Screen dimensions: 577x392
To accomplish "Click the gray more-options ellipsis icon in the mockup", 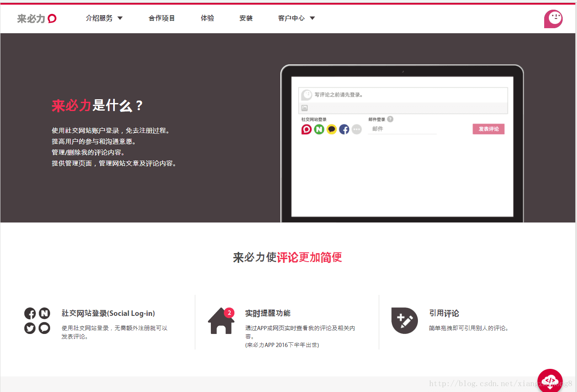I will 357,129.
